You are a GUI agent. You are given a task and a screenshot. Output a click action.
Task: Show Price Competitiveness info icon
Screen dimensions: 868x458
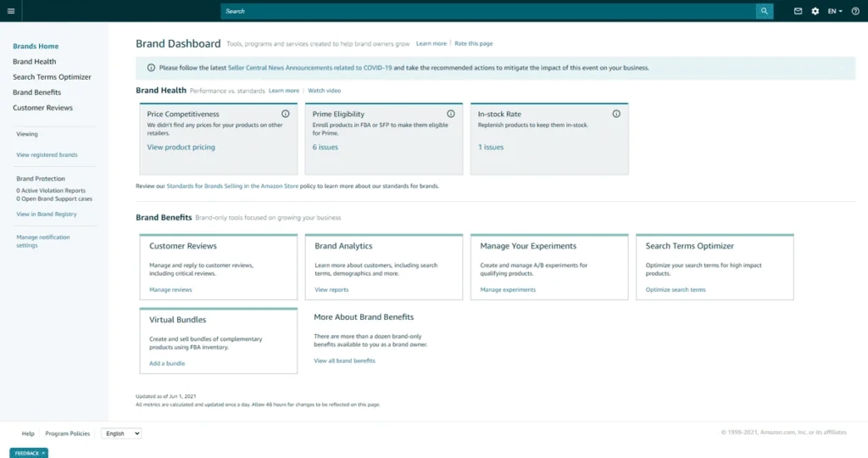(x=285, y=114)
